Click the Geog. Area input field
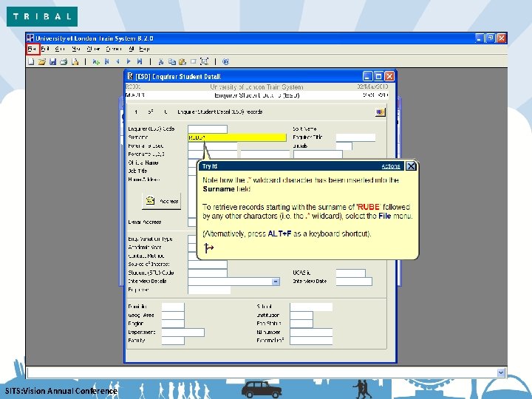This screenshot has height=399, width=532. [173, 316]
